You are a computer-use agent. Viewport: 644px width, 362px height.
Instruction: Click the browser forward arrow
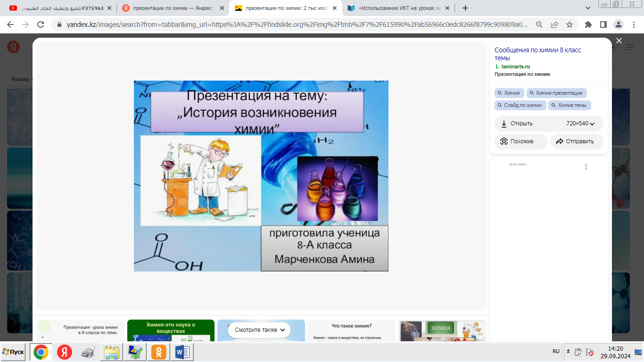pos(25,25)
